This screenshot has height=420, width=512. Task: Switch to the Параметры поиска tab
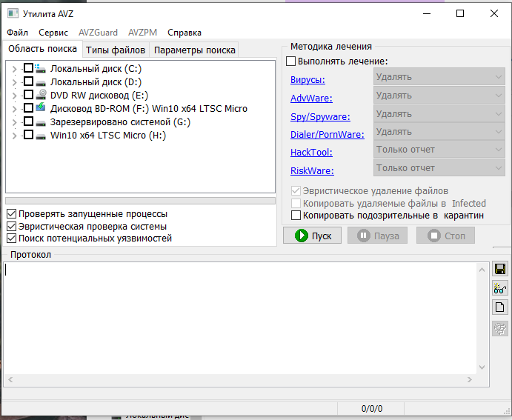pyautogui.click(x=195, y=50)
